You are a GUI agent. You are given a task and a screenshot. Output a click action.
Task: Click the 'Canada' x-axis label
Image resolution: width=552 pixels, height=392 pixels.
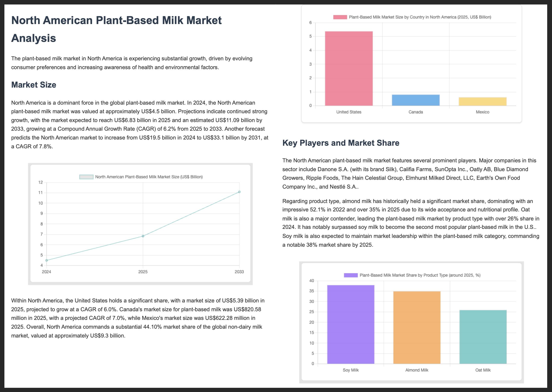click(x=416, y=112)
